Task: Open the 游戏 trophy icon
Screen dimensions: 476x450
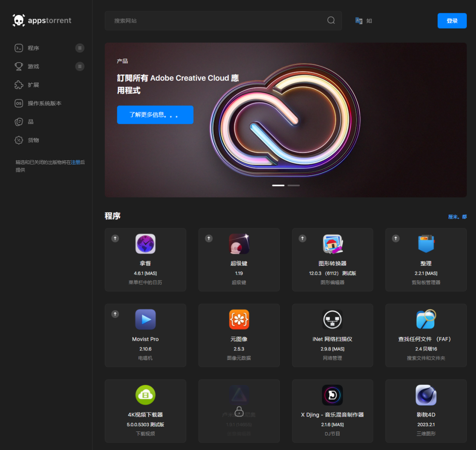Action: pos(19,67)
